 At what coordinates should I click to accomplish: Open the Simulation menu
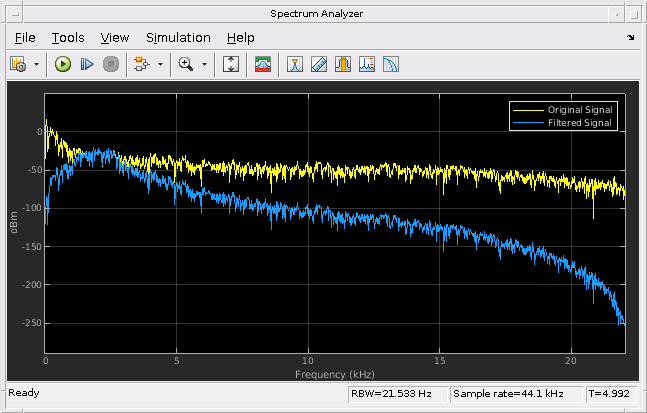[178, 37]
